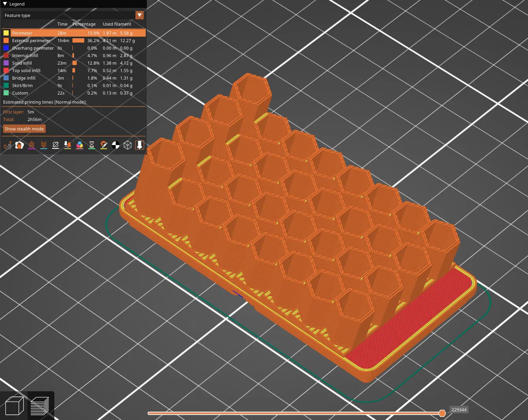Screen dimensions: 528x420
Task: Toggle Color changes visibility icon
Action: [x=80, y=145]
